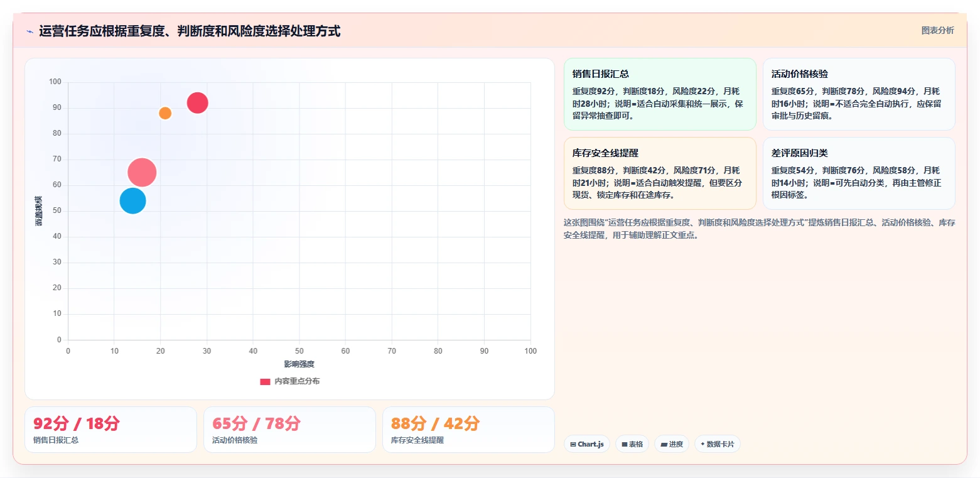
Task: Click the 表格 tag chip
Action: 632,444
